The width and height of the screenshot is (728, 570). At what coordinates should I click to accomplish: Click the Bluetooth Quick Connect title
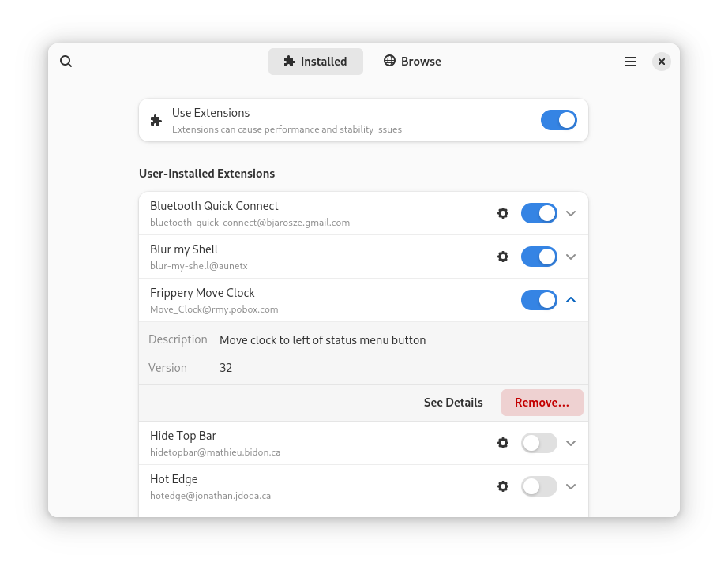pyautogui.click(x=214, y=205)
